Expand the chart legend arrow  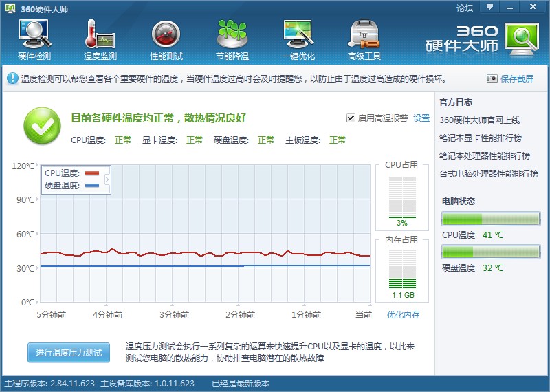[107, 179]
